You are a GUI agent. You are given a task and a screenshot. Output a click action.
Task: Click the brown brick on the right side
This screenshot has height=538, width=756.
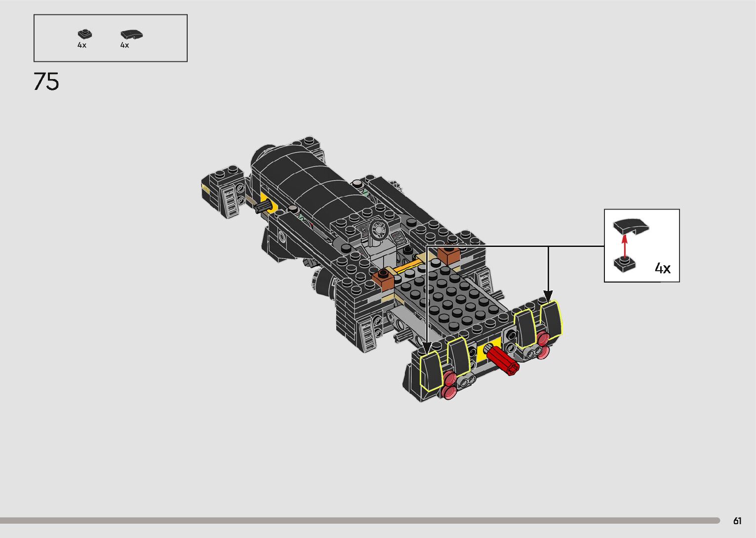coord(449,254)
